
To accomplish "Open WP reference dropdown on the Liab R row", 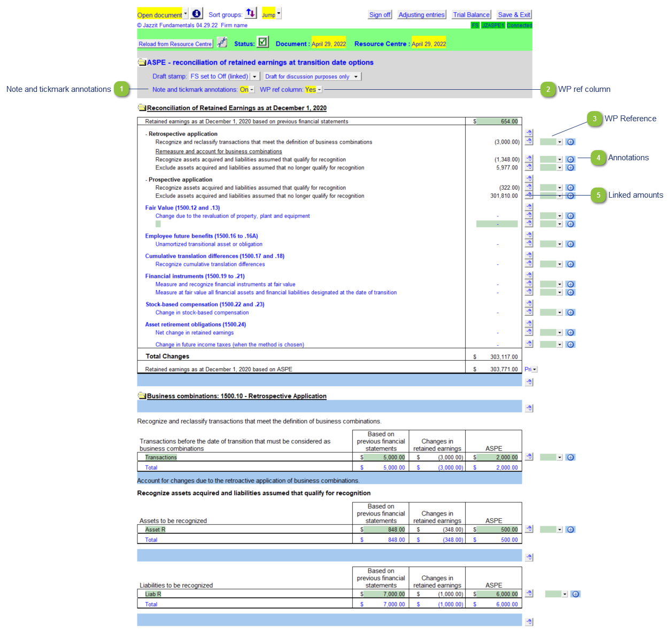I will point(565,594).
